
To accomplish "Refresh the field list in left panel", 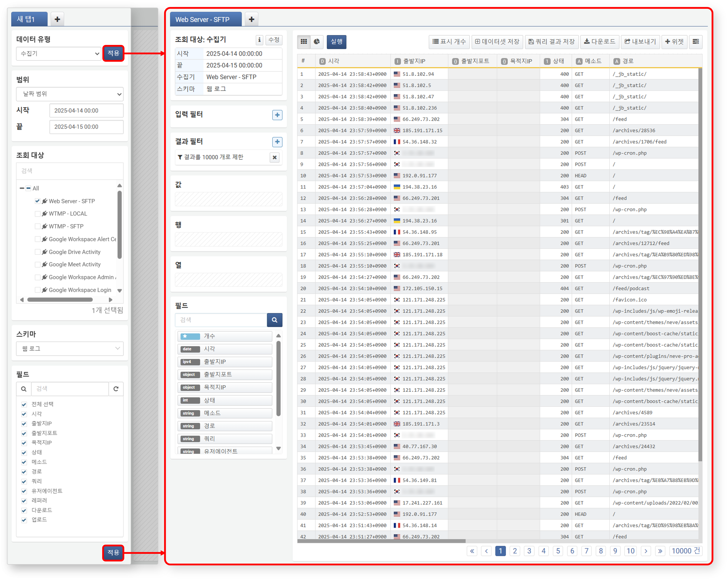I will (116, 389).
